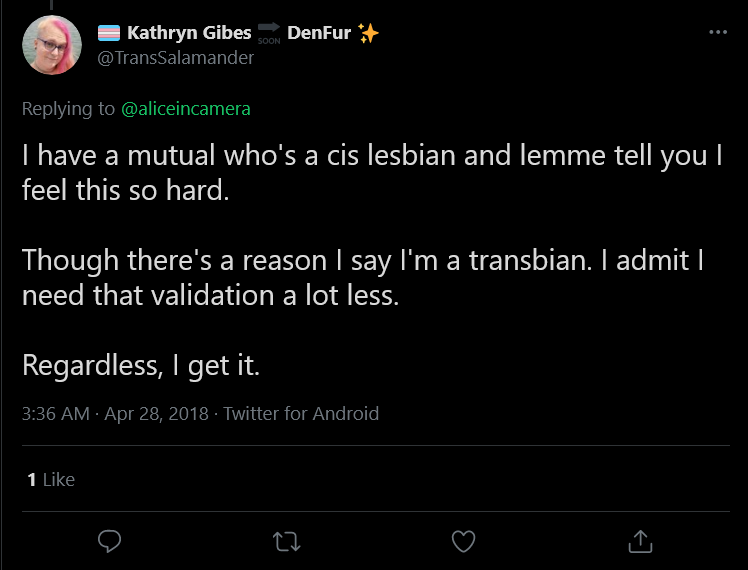Visit the @TransSalamander handle

[x=176, y=58]
